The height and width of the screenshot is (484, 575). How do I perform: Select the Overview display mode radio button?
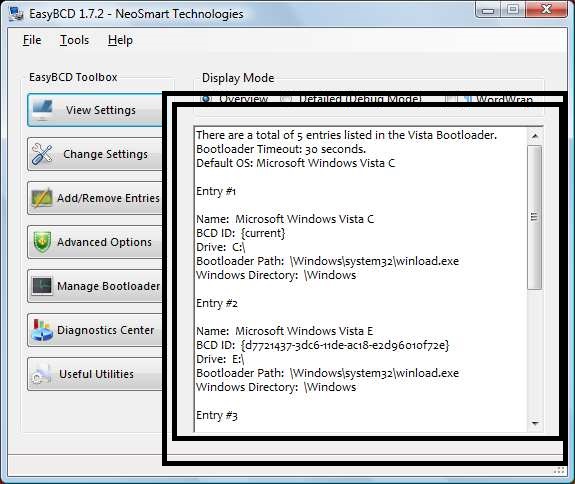pos(206,98)
